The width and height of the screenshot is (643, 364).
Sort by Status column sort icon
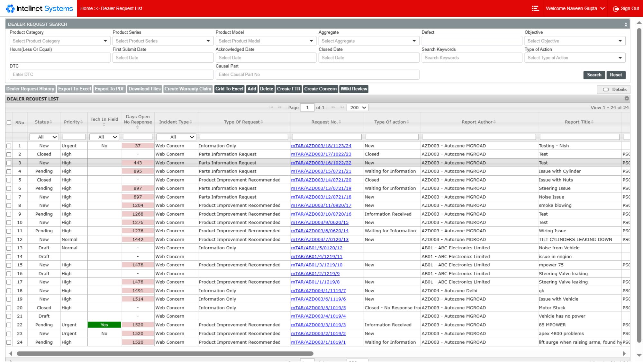click(51, 122)
